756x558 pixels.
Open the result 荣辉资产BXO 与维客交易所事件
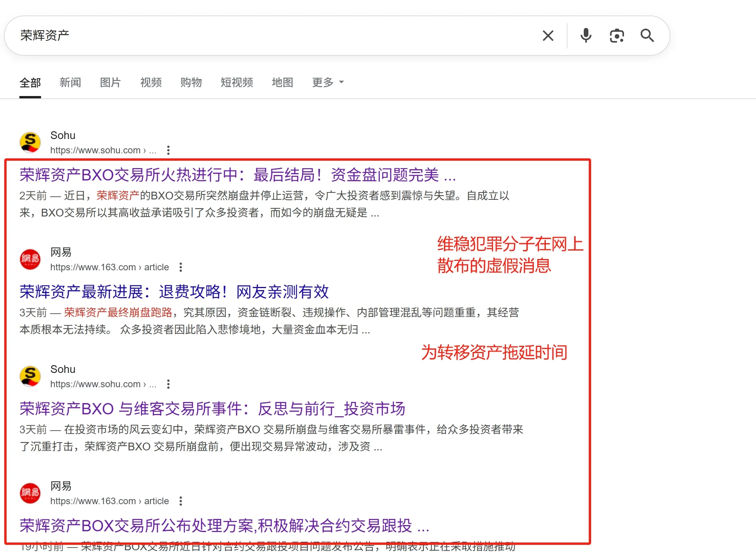[x=213, y=409]
